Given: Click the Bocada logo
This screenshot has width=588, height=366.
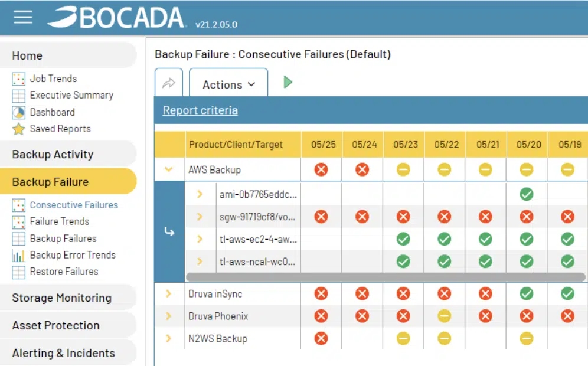Looking at the screenshot, I should coord(116,17).
